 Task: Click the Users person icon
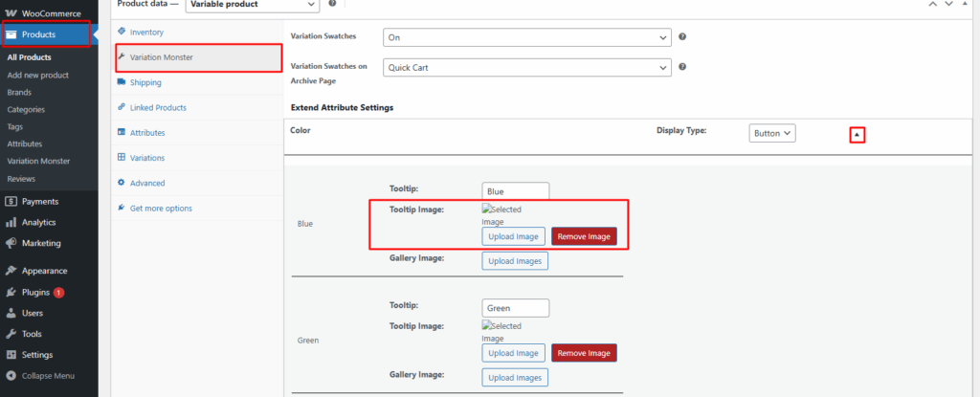click(x=11, y=313)
